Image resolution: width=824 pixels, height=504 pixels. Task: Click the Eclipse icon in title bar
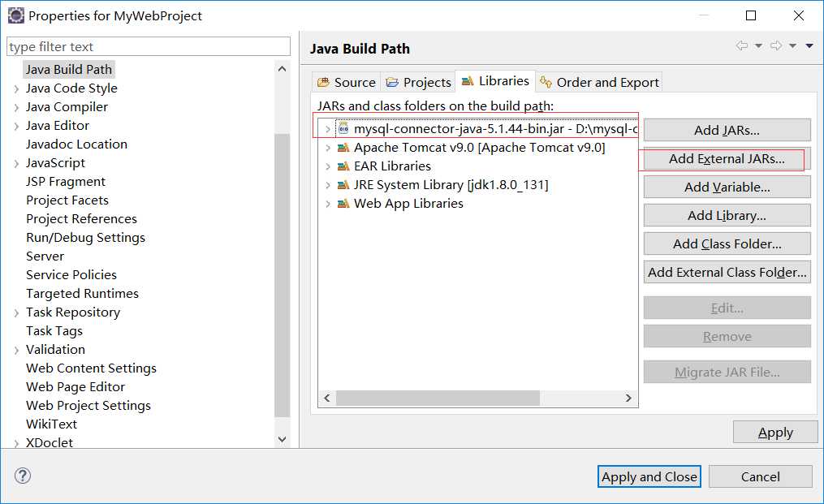15,15
